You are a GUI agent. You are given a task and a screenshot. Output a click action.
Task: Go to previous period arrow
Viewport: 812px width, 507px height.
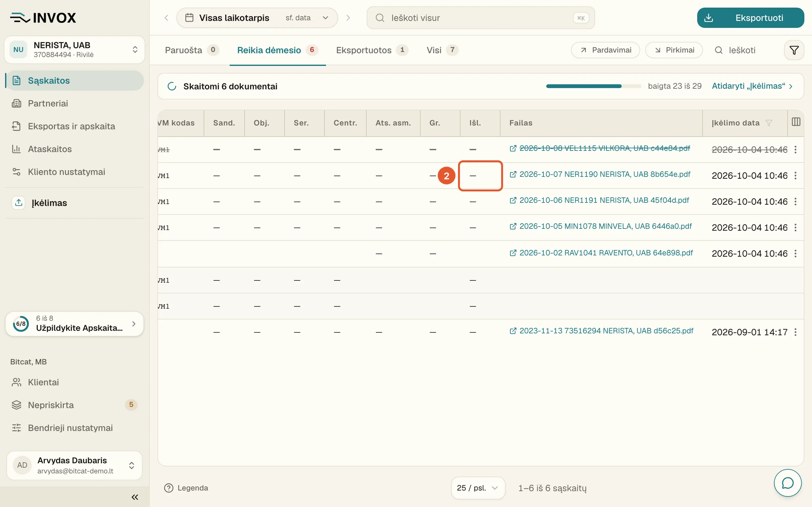tap(167, 18)
